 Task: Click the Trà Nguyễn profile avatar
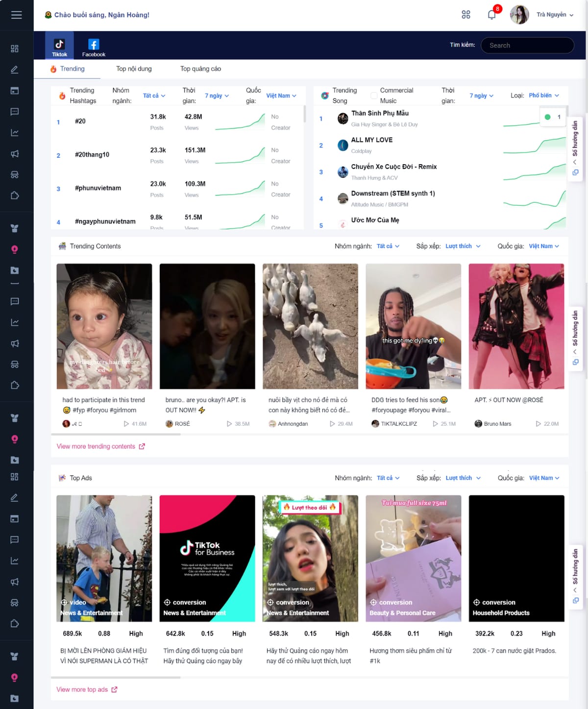(x=519, y=15)
